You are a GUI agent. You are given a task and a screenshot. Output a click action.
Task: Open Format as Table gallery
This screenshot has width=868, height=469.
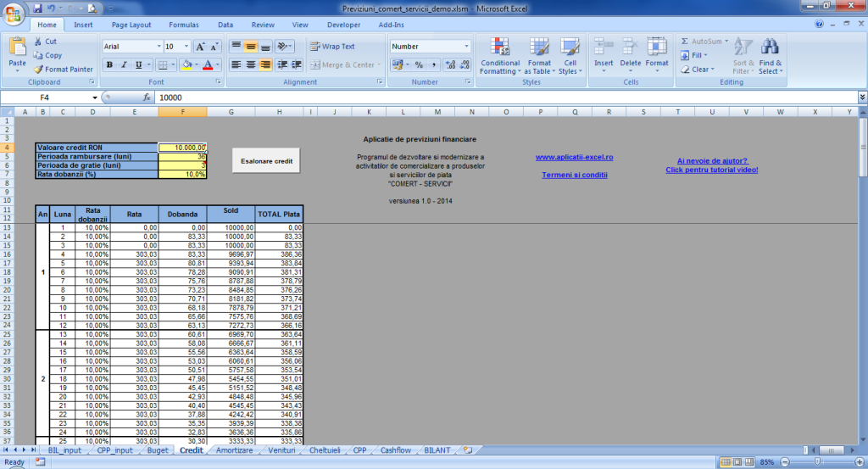(539, 56)
